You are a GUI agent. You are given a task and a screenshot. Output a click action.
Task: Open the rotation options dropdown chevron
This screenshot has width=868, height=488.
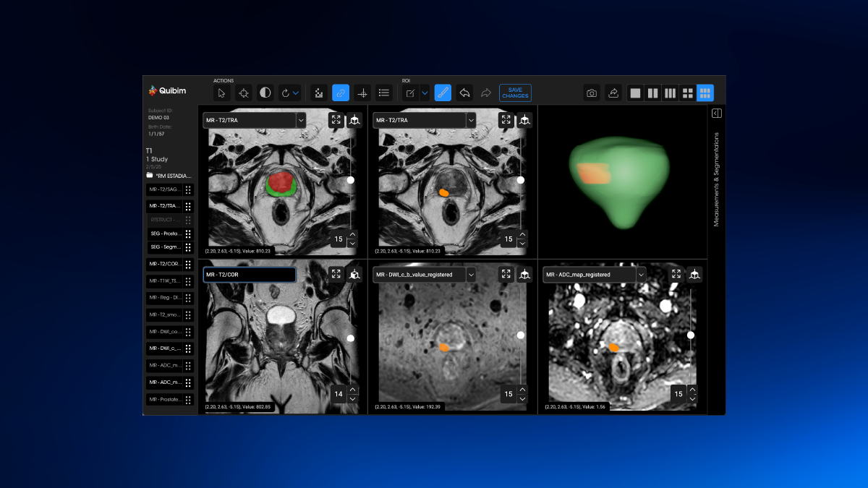click(x=295, y=93)
